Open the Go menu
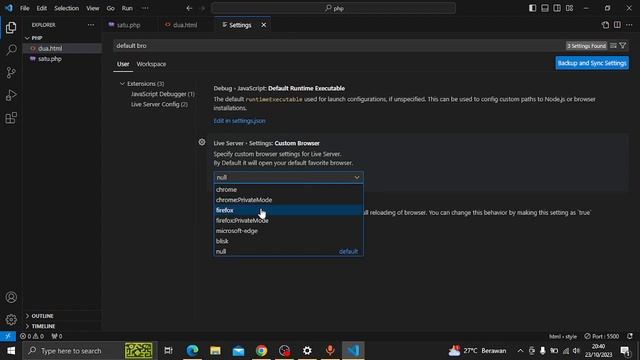Viewport: 640px width, 360px height. point(110,8)
